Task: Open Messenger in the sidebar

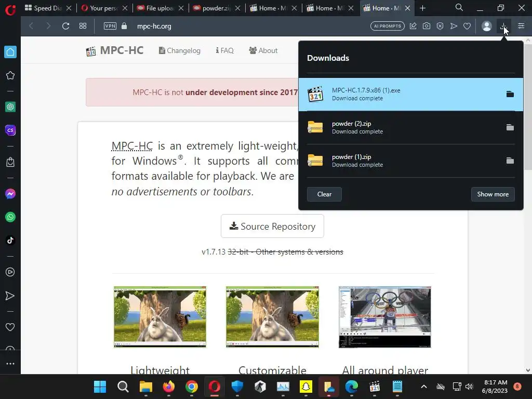Action: click(10, 194)
